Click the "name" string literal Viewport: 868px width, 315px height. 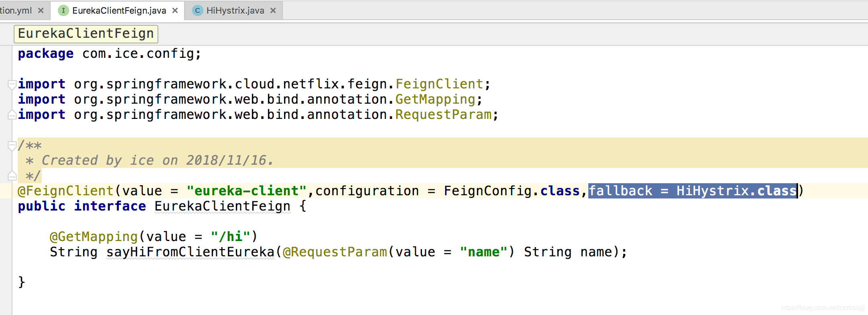click(x=484, y=252)
